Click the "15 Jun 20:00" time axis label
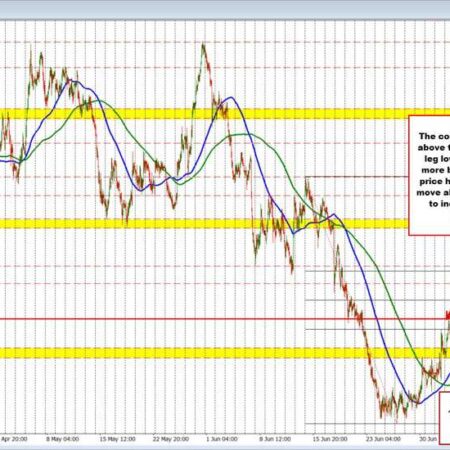 point(330,439)
